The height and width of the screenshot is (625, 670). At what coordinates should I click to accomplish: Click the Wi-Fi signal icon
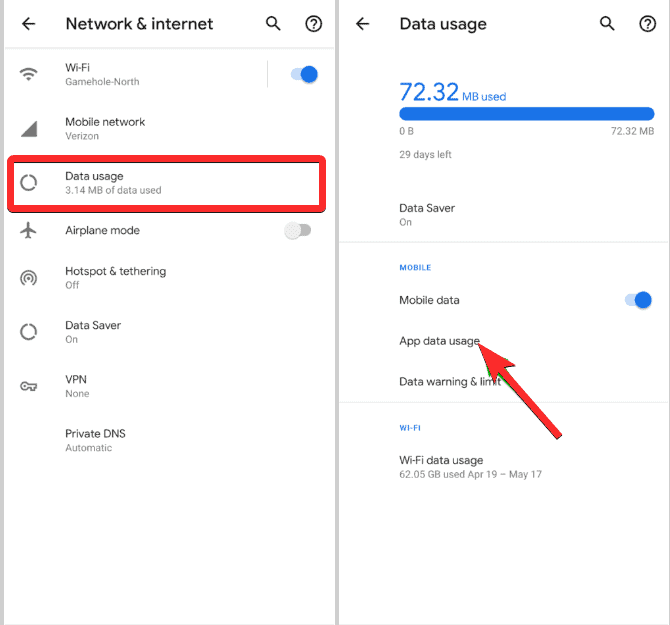pos(29,74)
